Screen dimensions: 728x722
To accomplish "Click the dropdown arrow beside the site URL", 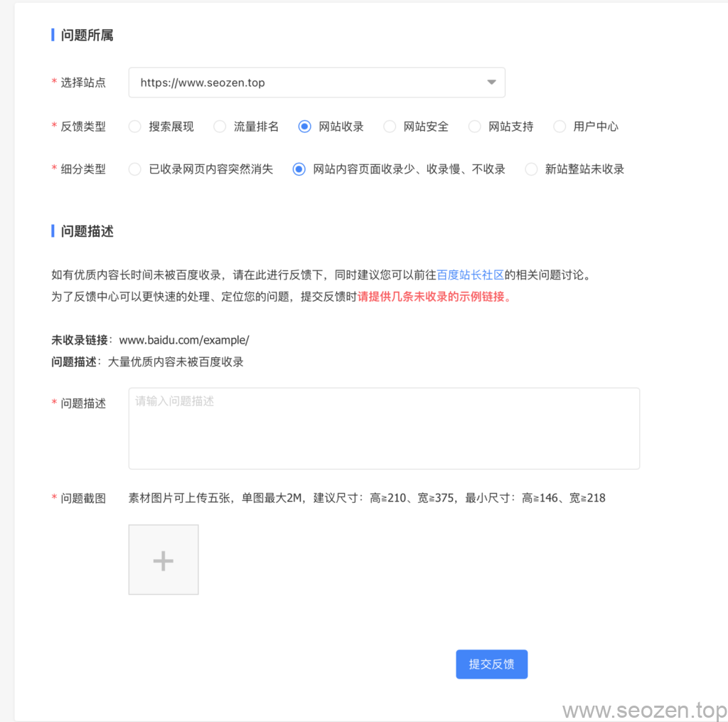I will click(491, 83).
